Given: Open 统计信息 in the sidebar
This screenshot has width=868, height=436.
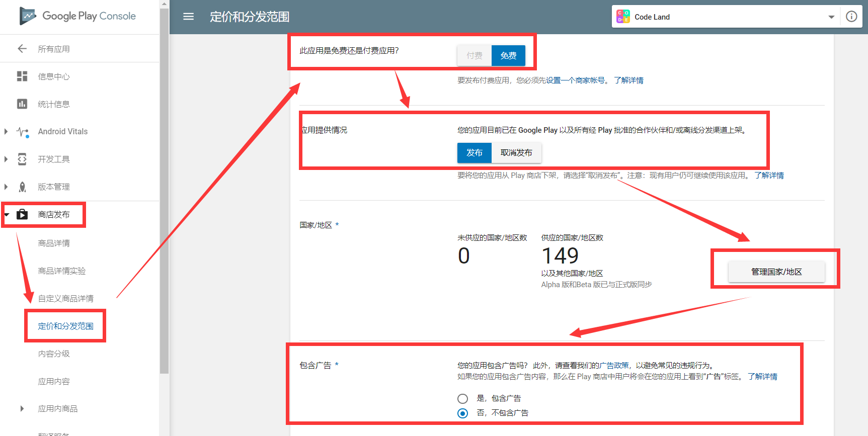Looking at the screenshot, I should pyautogui.click(x=54, y=104).
